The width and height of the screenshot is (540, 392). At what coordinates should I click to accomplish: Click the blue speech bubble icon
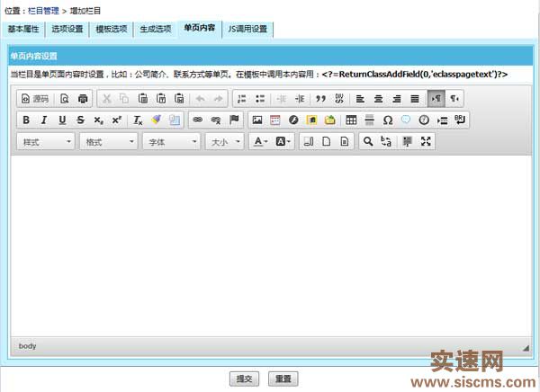406,120
